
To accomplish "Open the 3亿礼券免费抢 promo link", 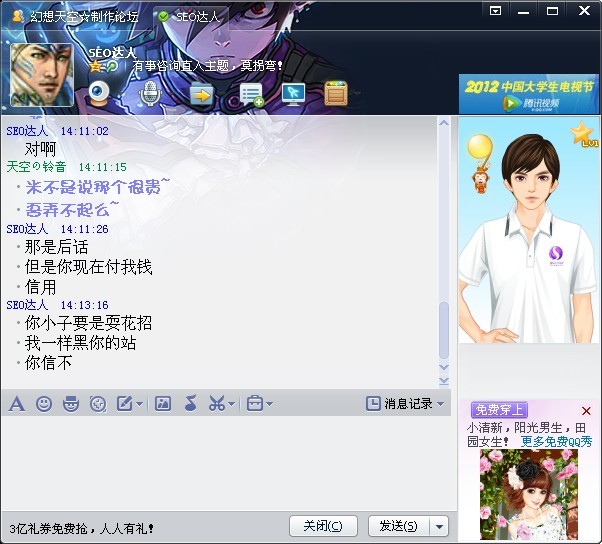I will click(81, 529).
